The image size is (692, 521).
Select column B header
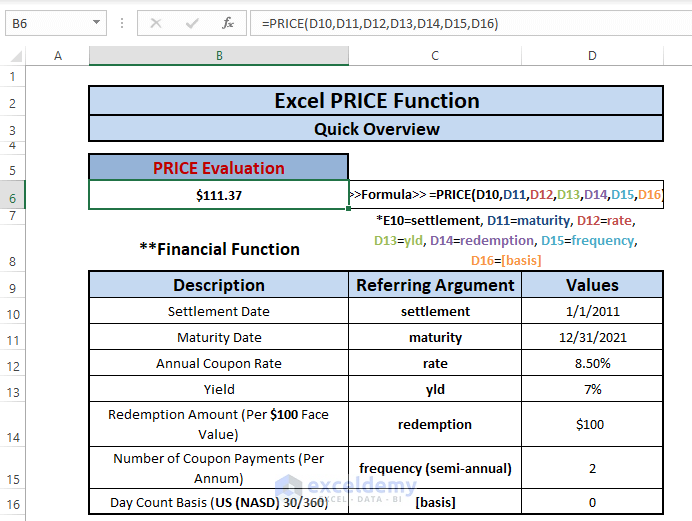pyautogui.click(x=219, y=56)
